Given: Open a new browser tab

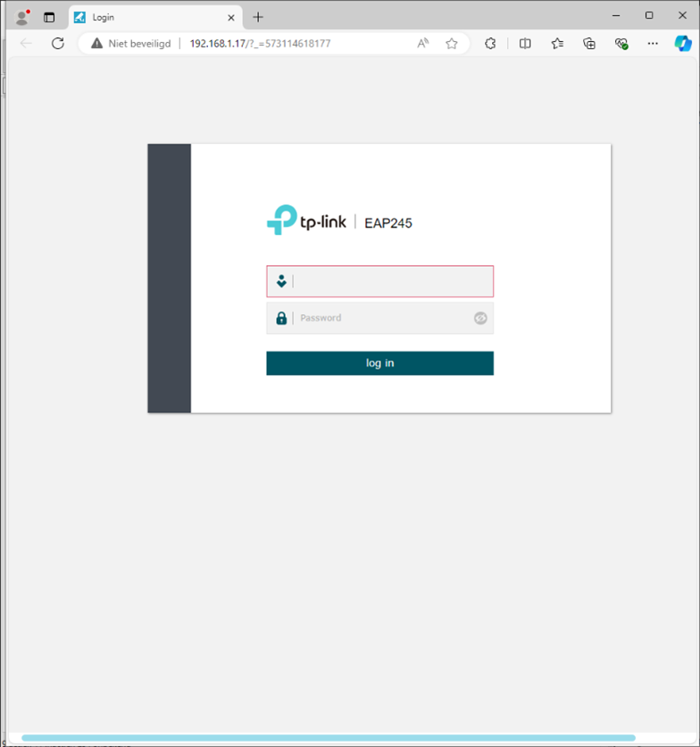Looking at the screenshot, I should coord(258,18).
